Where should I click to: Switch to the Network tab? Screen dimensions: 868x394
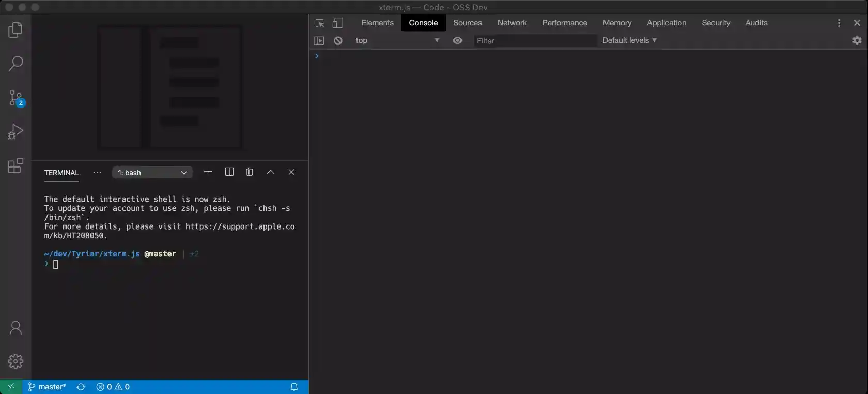click(x=512, y=23)
